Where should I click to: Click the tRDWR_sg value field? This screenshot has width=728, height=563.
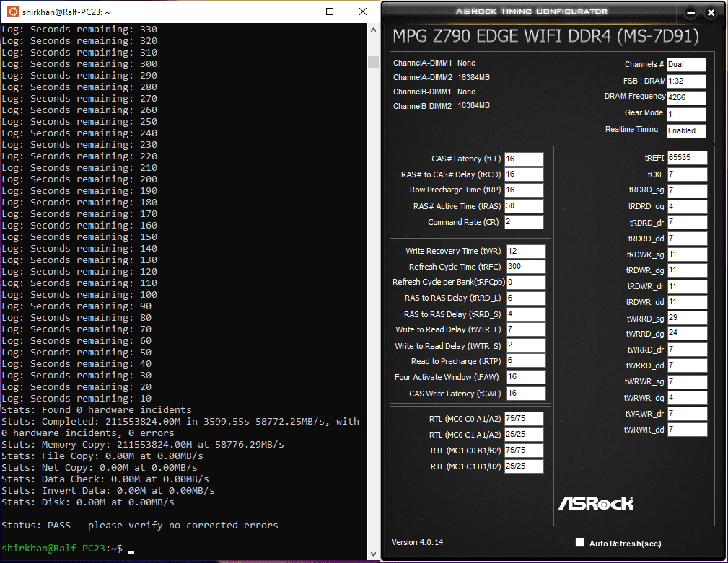click(x=688, y=254)
